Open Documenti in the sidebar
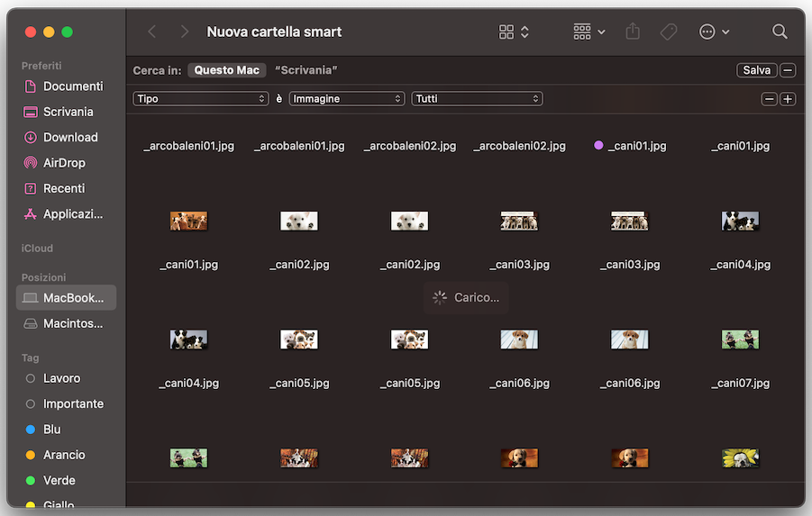Viewport: 812px width, 516px height. pos(67,86)
